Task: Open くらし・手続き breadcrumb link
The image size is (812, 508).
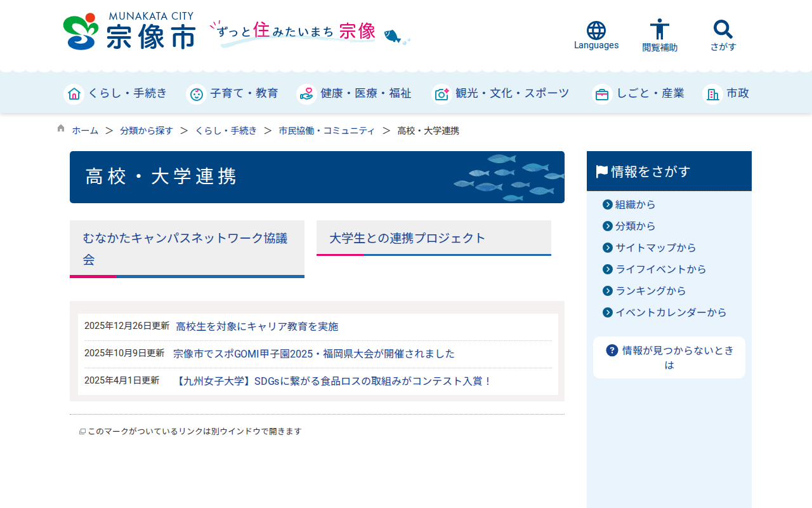Action: click(x=226, y=131)
